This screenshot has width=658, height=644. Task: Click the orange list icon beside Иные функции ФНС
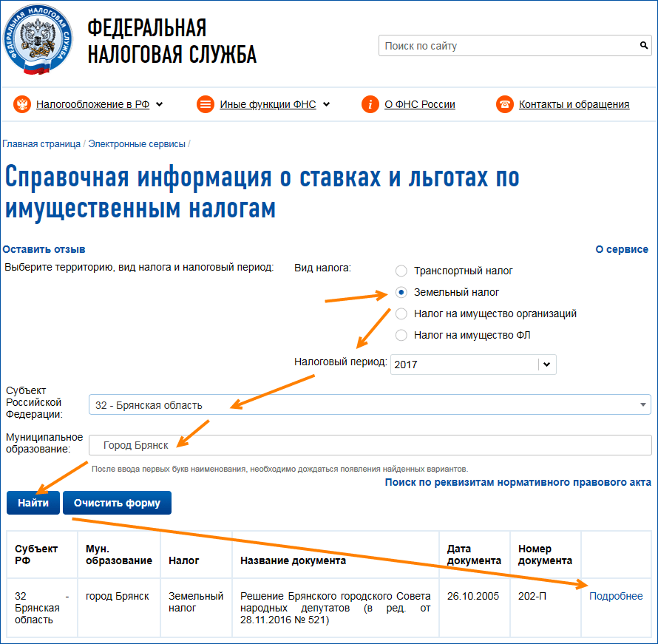point(206,104)
